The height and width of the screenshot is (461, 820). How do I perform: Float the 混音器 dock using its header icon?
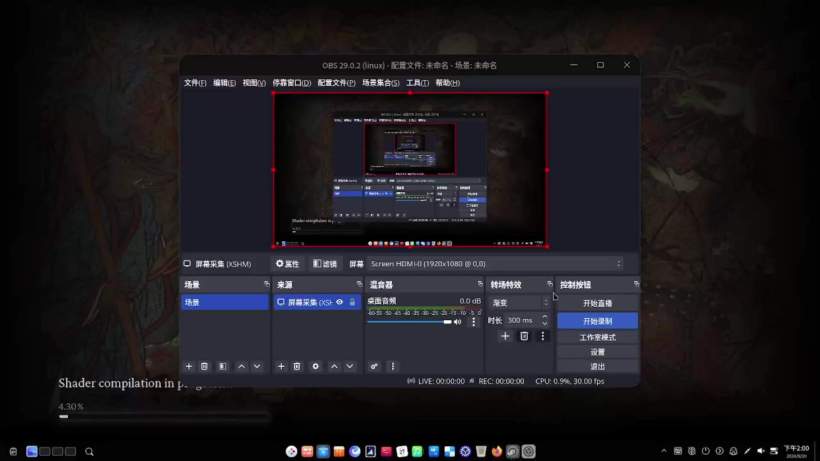click(480, 284)
